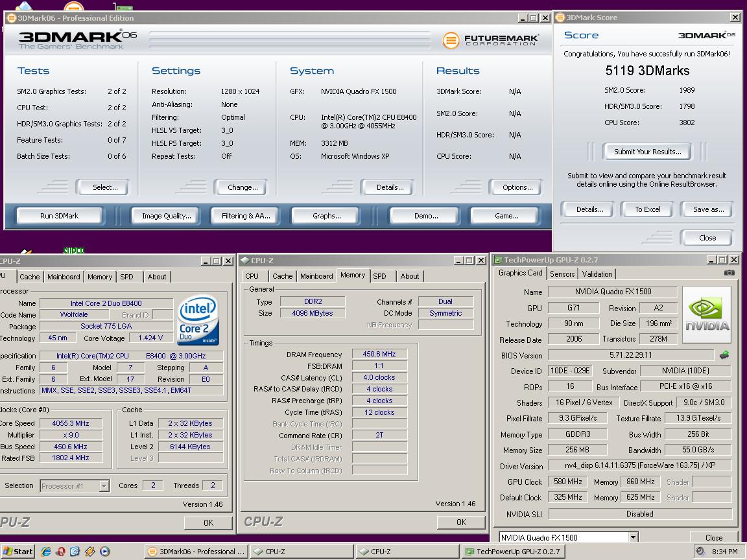Switch to Sensors tab in GPU-Z
This screenshot has width=747, height=560.
[562, 274]
